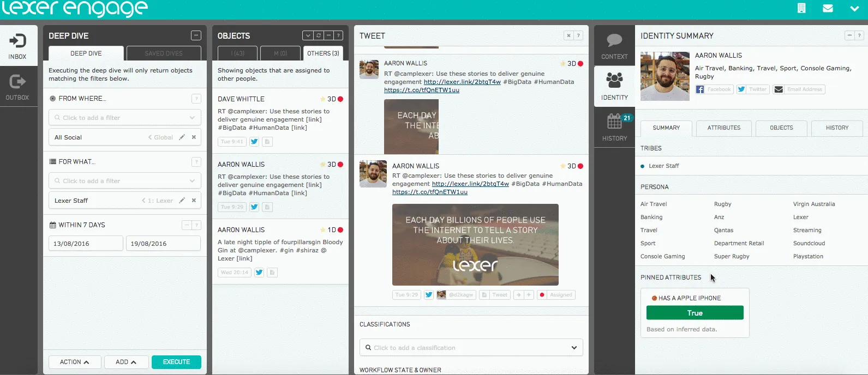Viewport: 868px width, 375px height.
Task: Click Twitter icon on Dave Whittle object
Action: click(254, 142)
